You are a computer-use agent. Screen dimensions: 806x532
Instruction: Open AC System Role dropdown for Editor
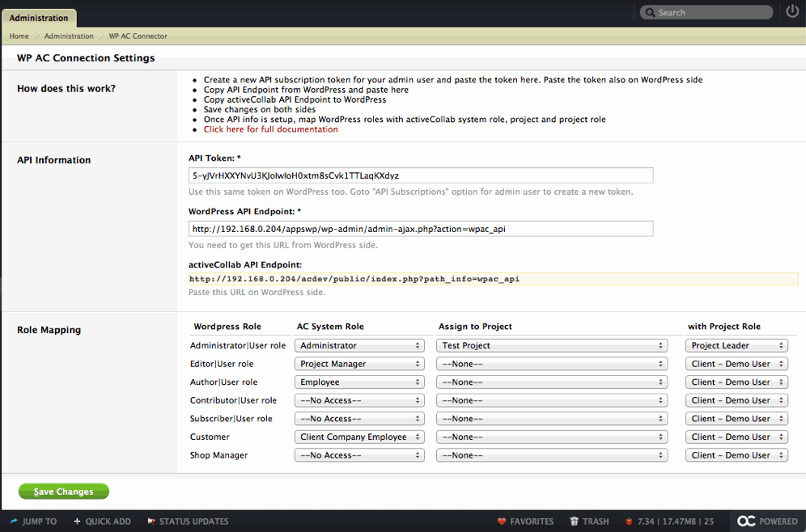[x=359, y=364]
